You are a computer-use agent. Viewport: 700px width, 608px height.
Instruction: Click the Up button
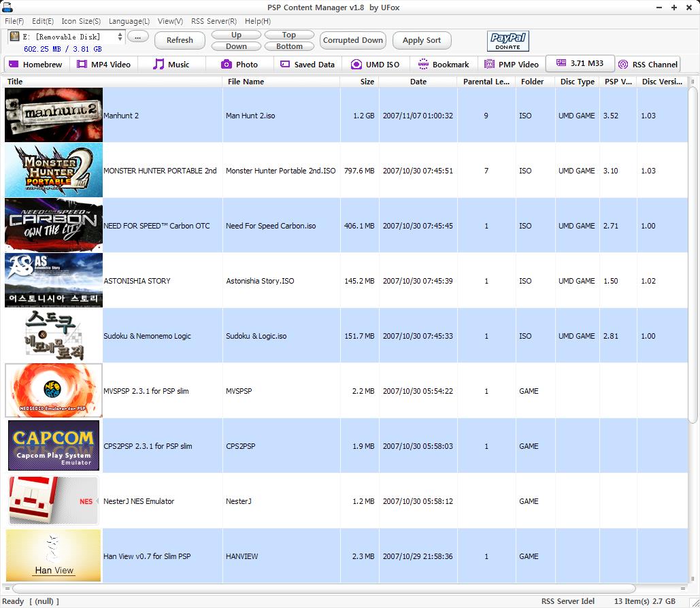click(x=236, y=35)
